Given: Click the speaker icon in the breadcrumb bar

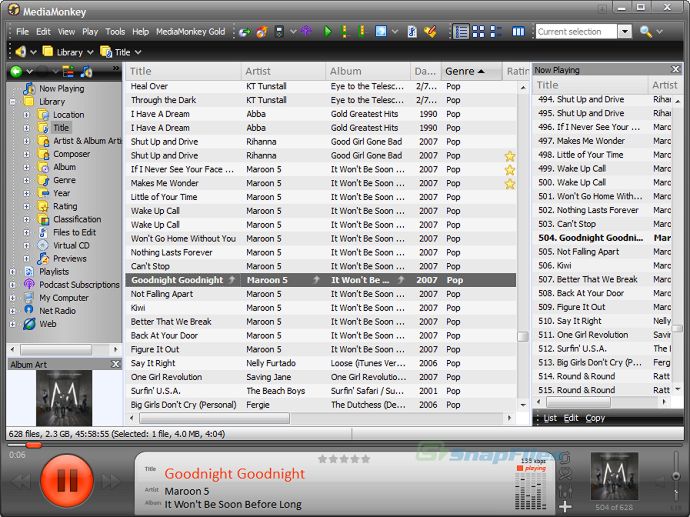Looking at the screenshot, I should click(x=20, y=52).
